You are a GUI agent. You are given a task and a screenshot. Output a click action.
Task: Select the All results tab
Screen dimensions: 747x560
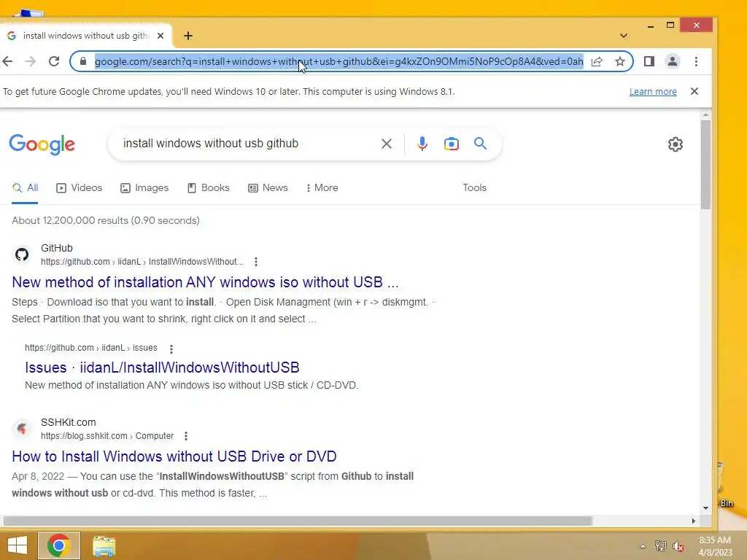[x=25, y=188]
